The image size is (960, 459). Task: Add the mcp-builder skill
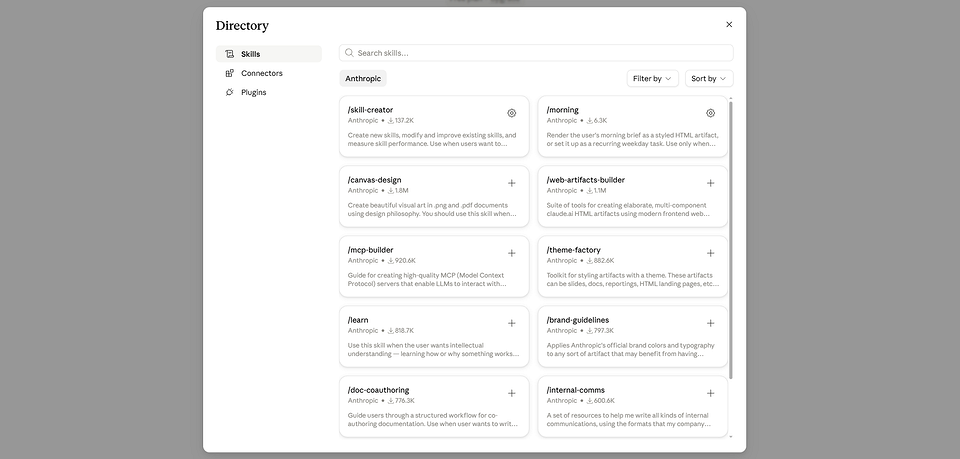512,253
